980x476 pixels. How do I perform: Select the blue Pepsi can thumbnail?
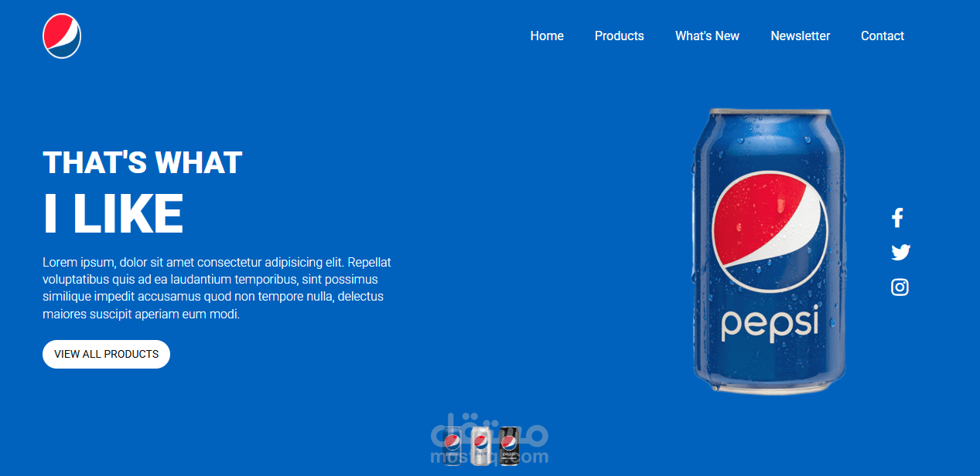coord(453,447)
